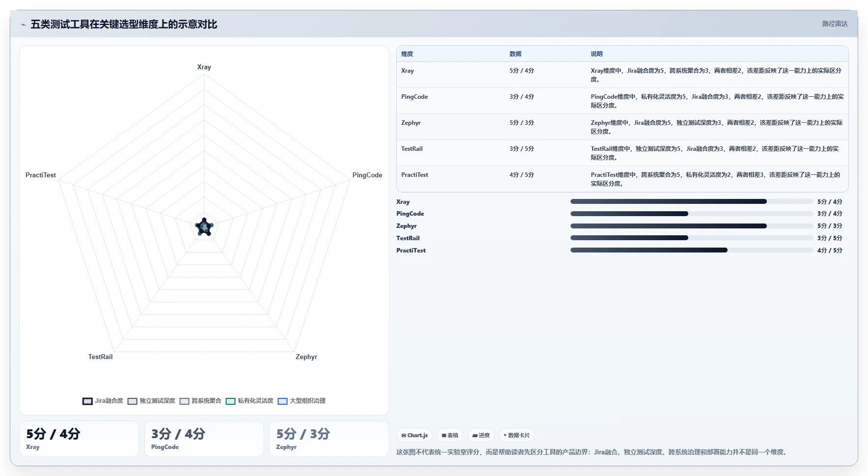Click the Zephyr progress bar
This screenshot has width=868, height=476.
pos(692,226)
